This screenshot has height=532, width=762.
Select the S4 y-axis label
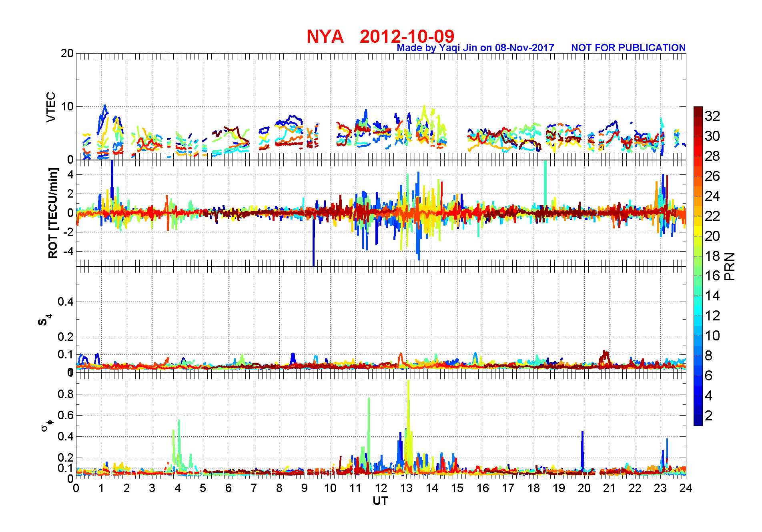(45, 320)
